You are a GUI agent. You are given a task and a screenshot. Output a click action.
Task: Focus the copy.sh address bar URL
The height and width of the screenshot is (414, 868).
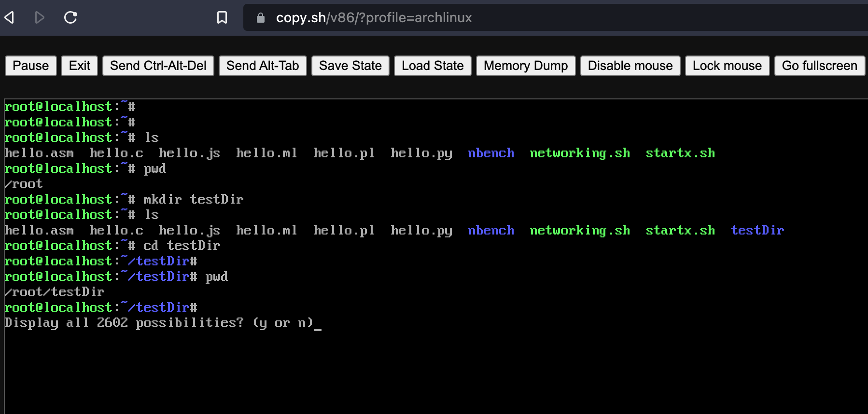[374, 18]
